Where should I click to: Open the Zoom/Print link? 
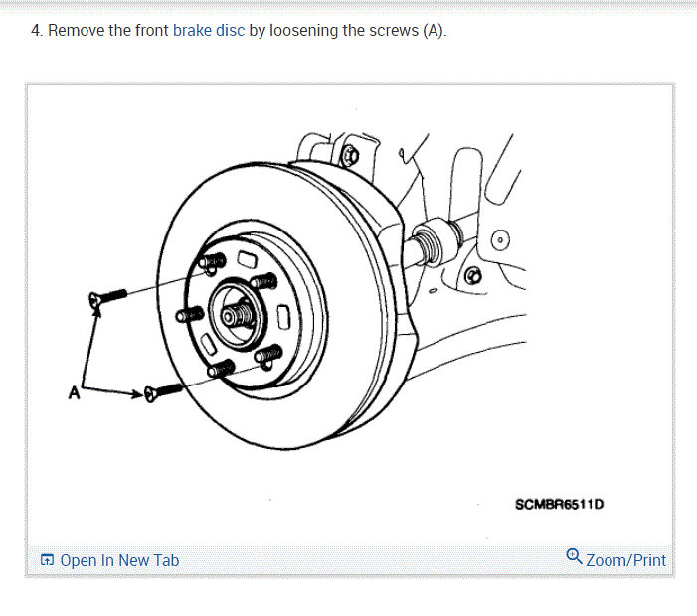point(625,560)
